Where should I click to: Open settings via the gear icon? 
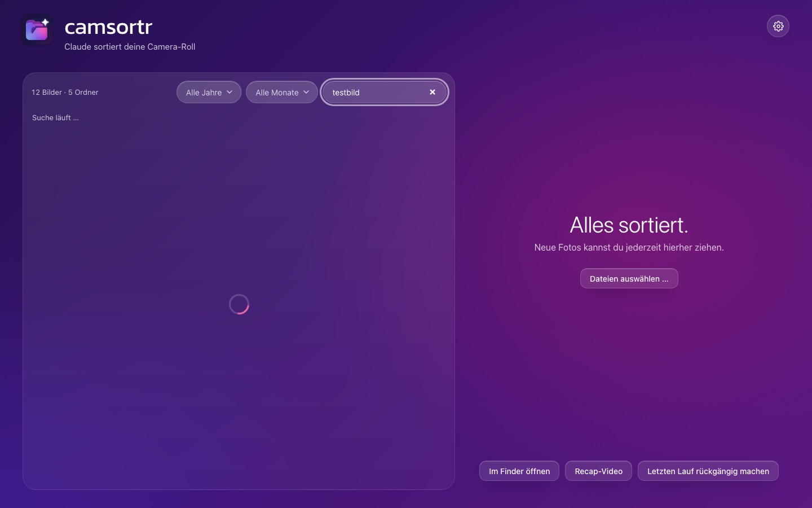(778, 26)
